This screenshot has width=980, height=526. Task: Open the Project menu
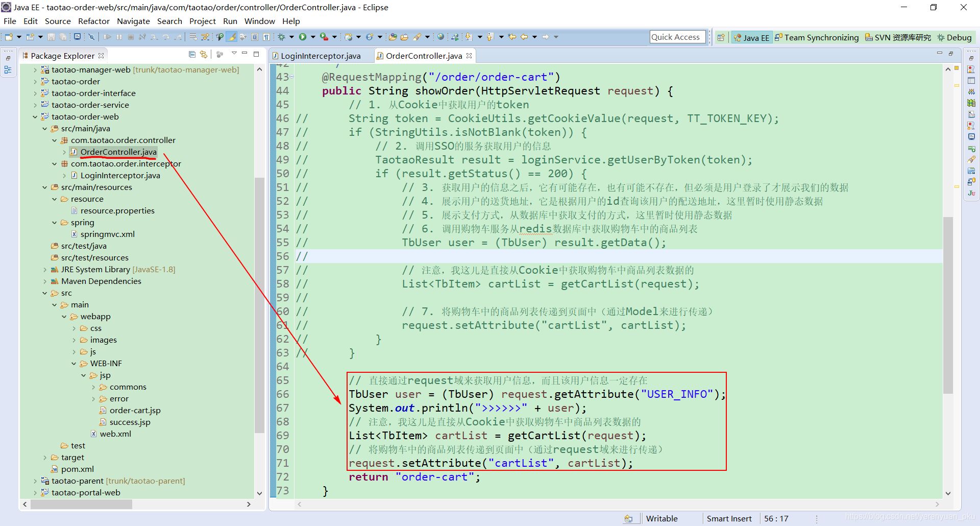coord(203,21)
